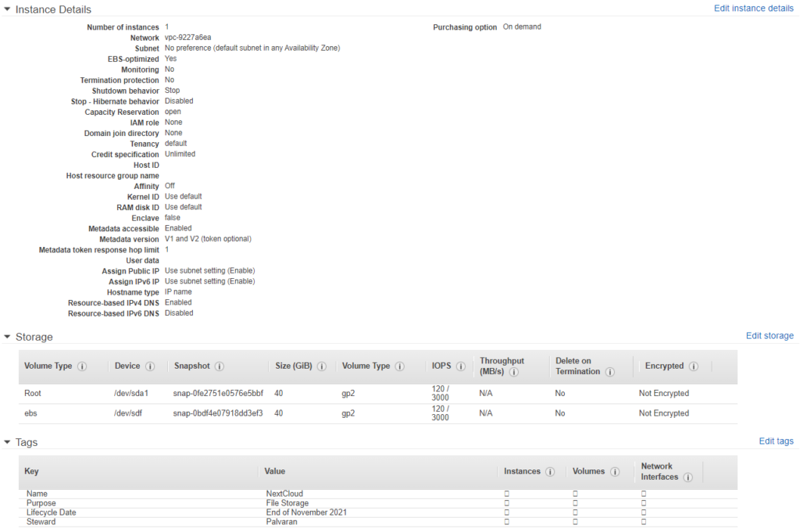Toggle Volumes checkbox for the Name tag
This screenshot has width=800, height=532.
(x=575, y=494)
